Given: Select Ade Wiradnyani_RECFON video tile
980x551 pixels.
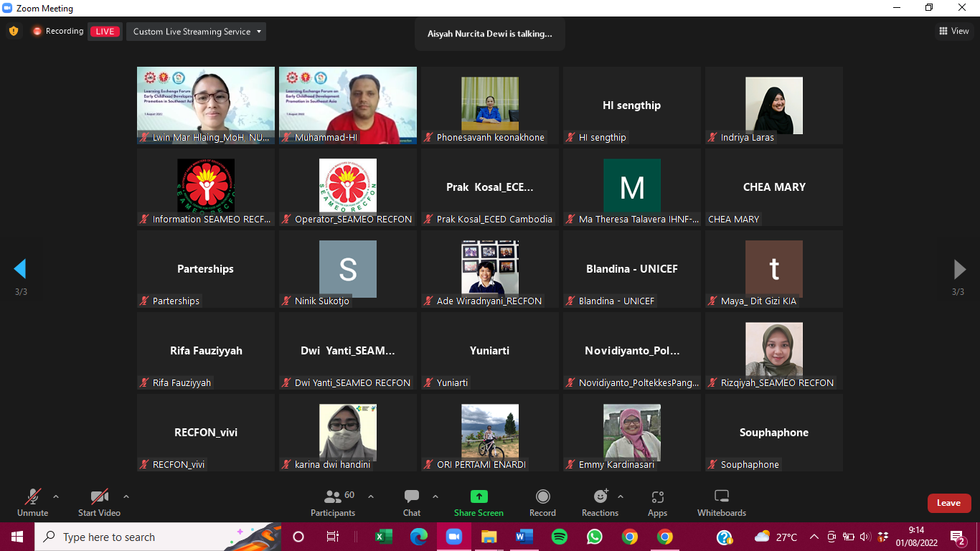Looking at the screenshot, I should coord(490,269).
